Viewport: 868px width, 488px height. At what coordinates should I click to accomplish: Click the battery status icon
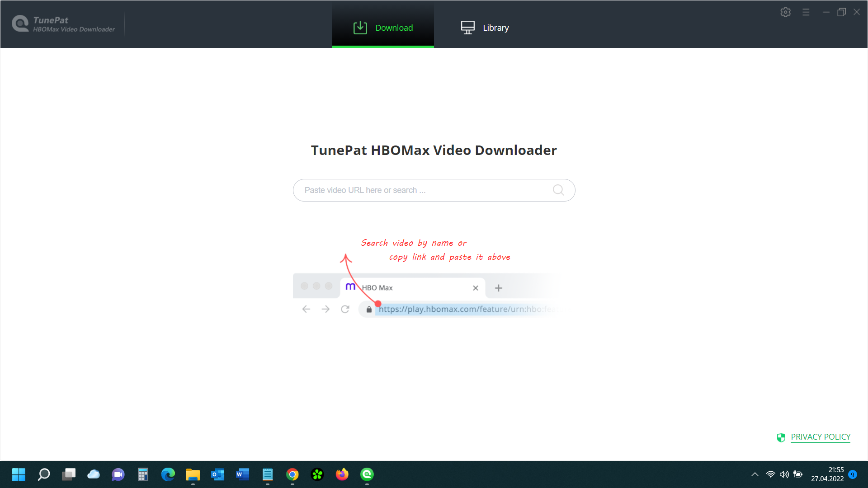point(798,474)
